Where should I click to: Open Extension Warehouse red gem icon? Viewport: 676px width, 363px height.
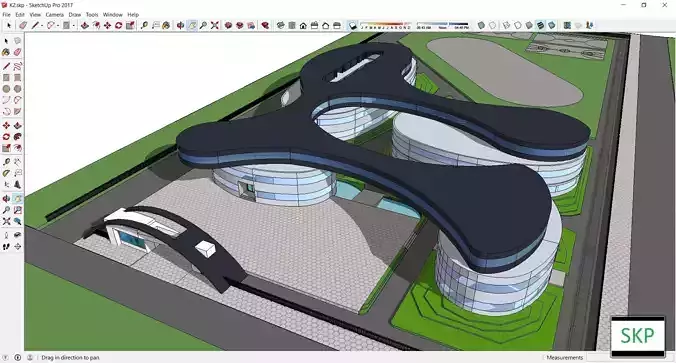pyautogui.click(x=265, y=26)
